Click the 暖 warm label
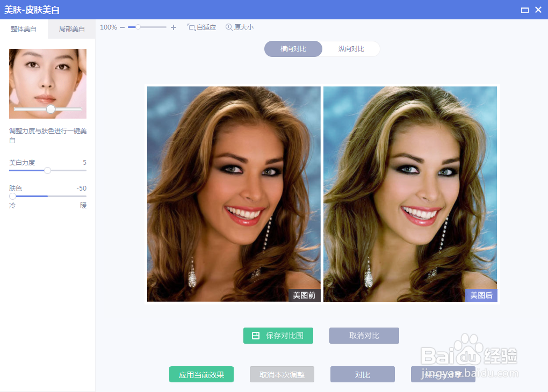548x392 pixels. click(x=83, y=206)
